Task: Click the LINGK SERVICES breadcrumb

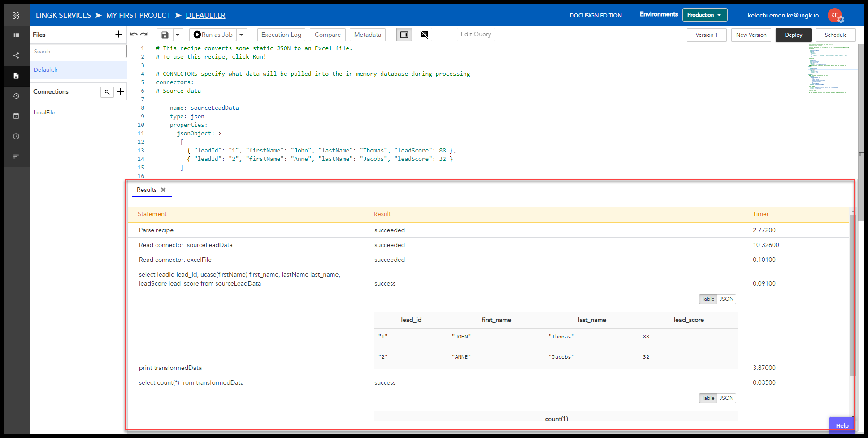Action: coord(63,15)
